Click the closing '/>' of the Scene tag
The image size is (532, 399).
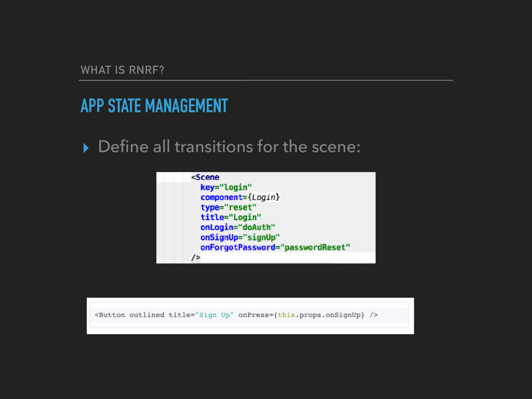tap(196, 258)
